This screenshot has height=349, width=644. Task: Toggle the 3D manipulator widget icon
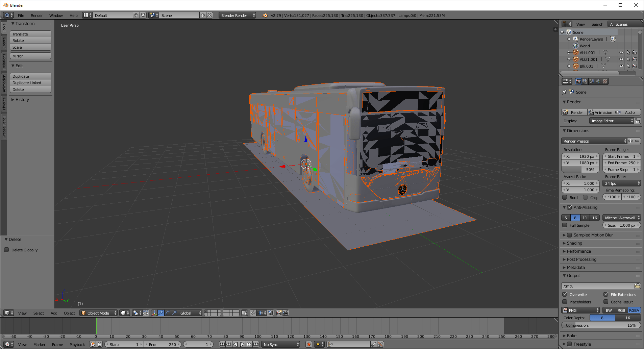coord(154,313)
